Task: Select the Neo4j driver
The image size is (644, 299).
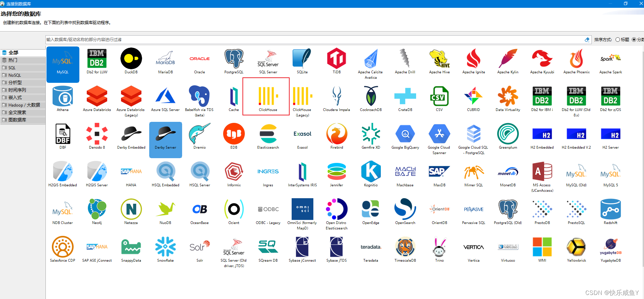Action: point(97,212)
